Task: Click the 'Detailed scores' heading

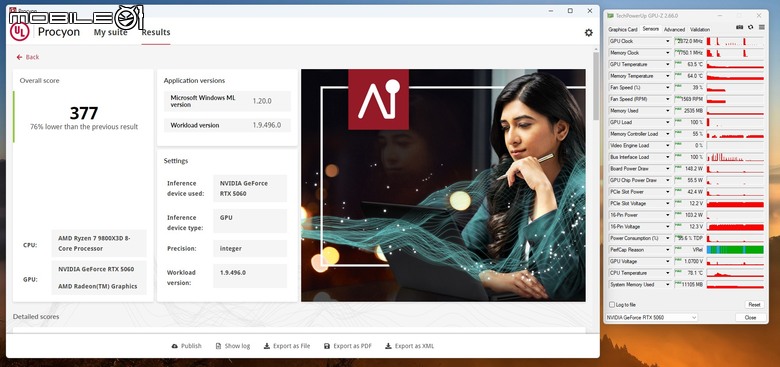Action: pos(36,317)
